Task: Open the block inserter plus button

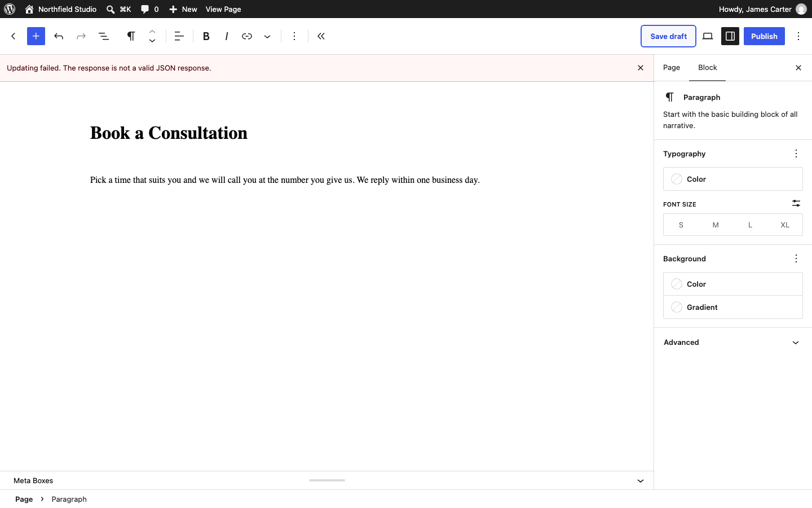Action: point(36,36)
